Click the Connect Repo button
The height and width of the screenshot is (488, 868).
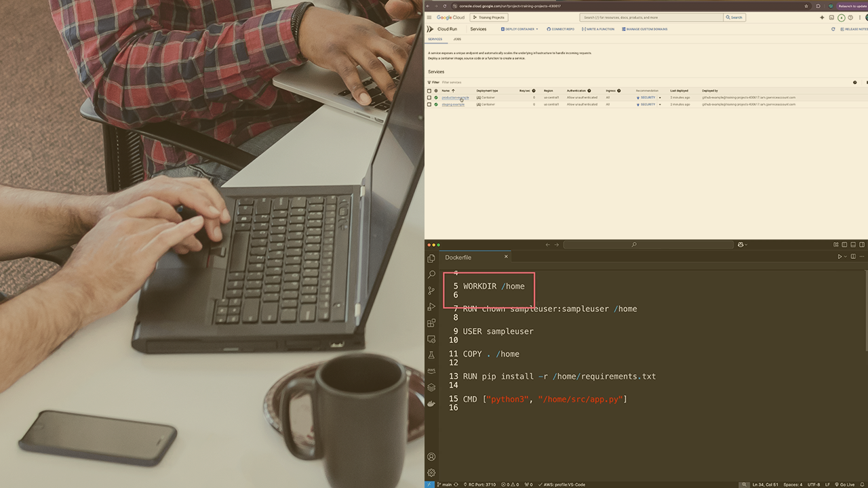click(x=560, y=29)
